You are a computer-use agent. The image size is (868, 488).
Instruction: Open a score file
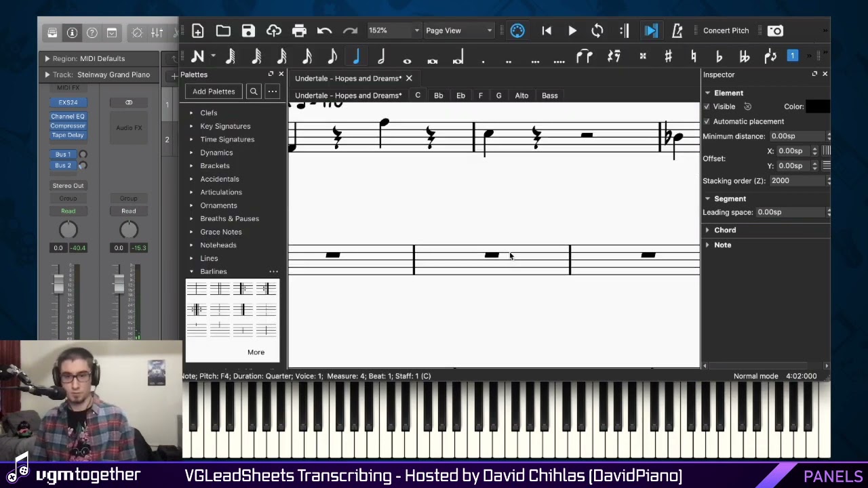[x=223, y=30]
